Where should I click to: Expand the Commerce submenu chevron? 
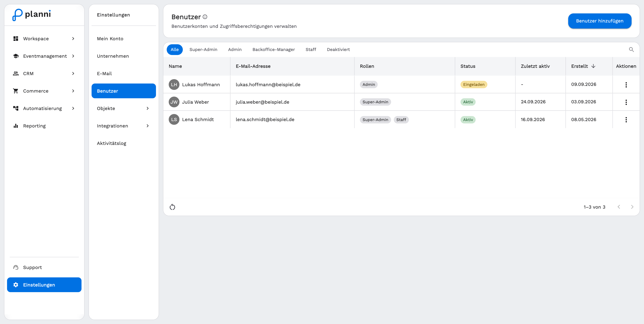[x=73, y=91]
